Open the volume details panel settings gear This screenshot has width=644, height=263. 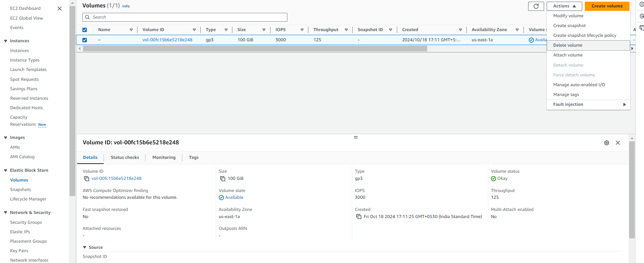607,143
